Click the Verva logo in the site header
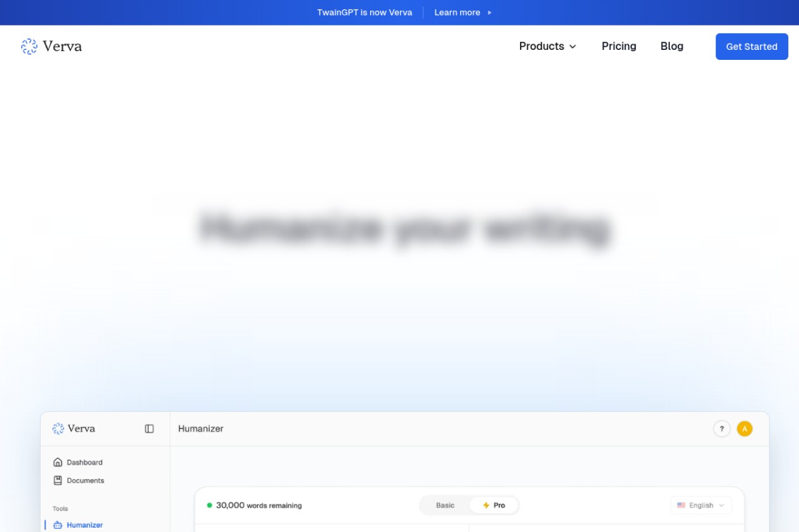Viewport: 799px width, 532px height. (51, 46)
